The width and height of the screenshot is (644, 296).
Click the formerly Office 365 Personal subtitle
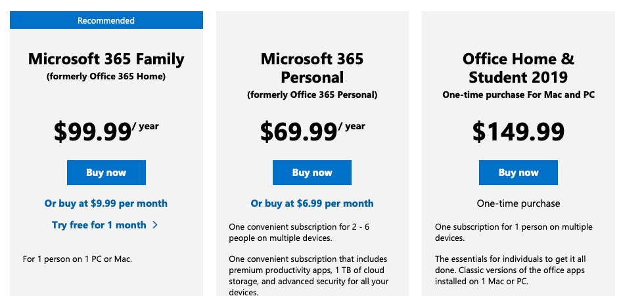312,95
